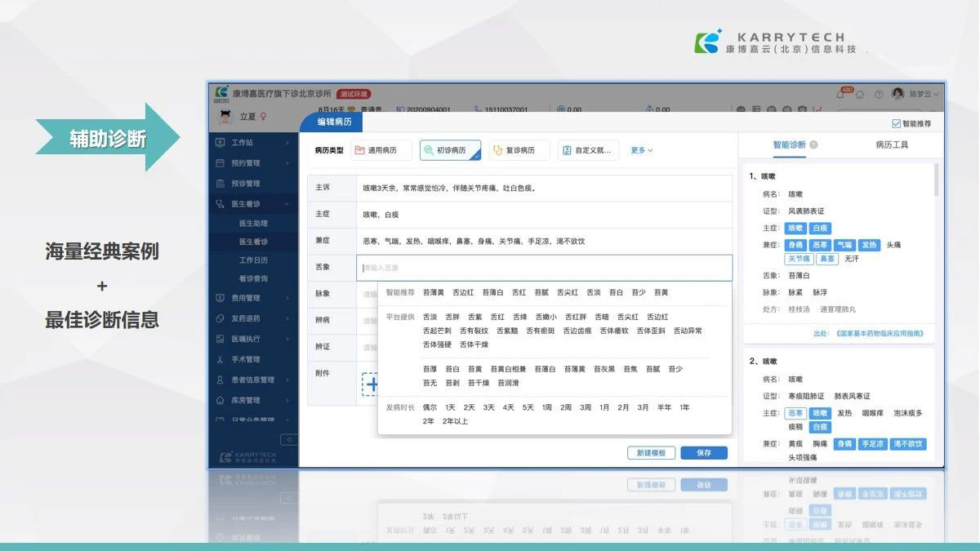The image size is (980, 551).
Task: Click the help icon beside 智能诊断
Action: pos(813,145)
